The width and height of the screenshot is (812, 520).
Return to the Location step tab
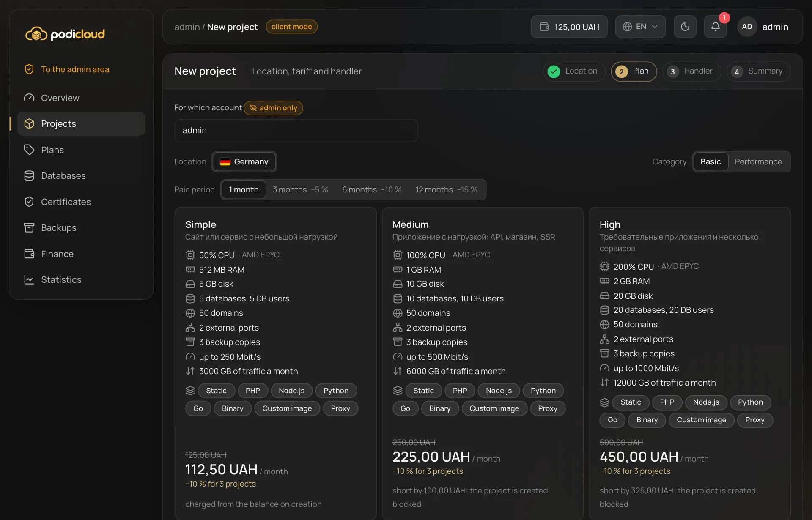(574, 71)
